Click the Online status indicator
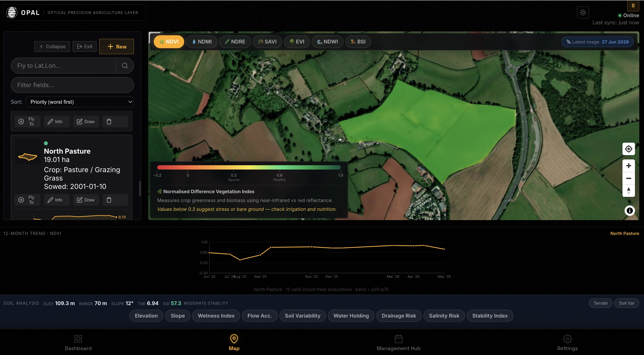Screen dimensions: 644x355 click(x=628, y=15)
